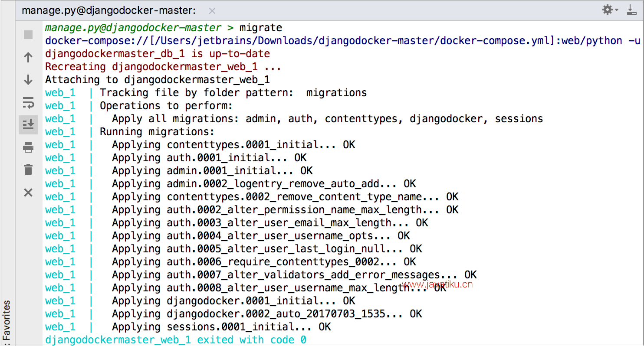Click 'Applying djangodocker.0001_initial' line
Image resolution: width=644 pixels, height=346 pixels.
click(200, 301)
